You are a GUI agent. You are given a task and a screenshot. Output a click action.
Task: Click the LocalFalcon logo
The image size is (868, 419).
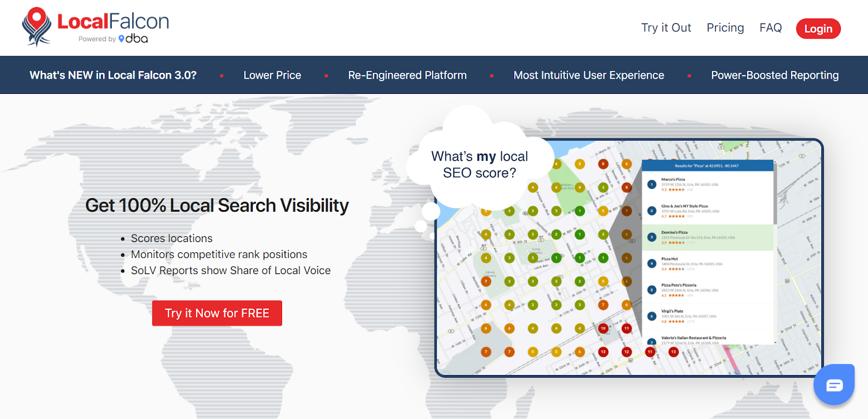tap(95, 27)
